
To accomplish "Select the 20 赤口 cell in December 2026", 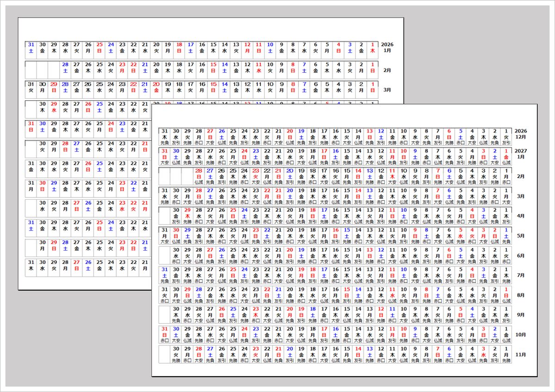I will pos(290,134).
